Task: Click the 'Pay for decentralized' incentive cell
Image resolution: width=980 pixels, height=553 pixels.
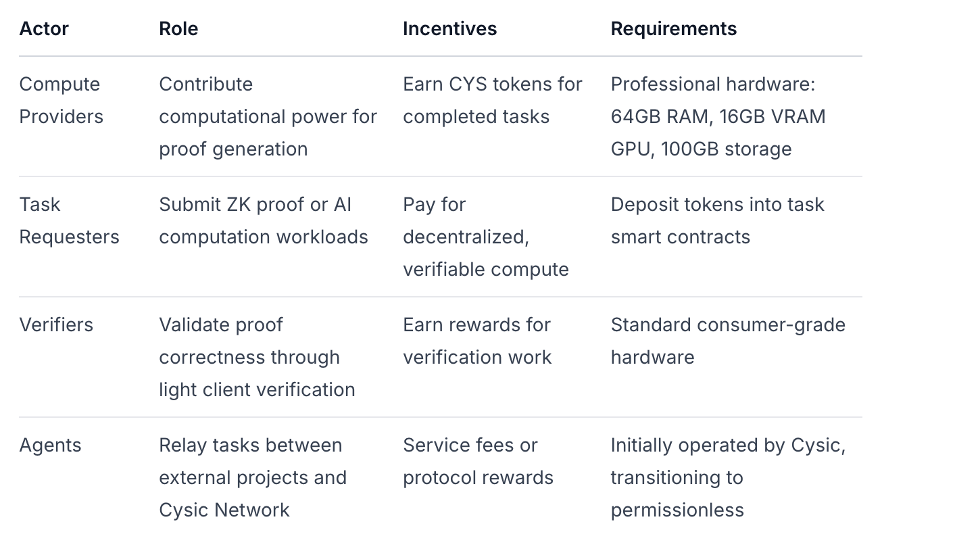Action: point(485,237)
